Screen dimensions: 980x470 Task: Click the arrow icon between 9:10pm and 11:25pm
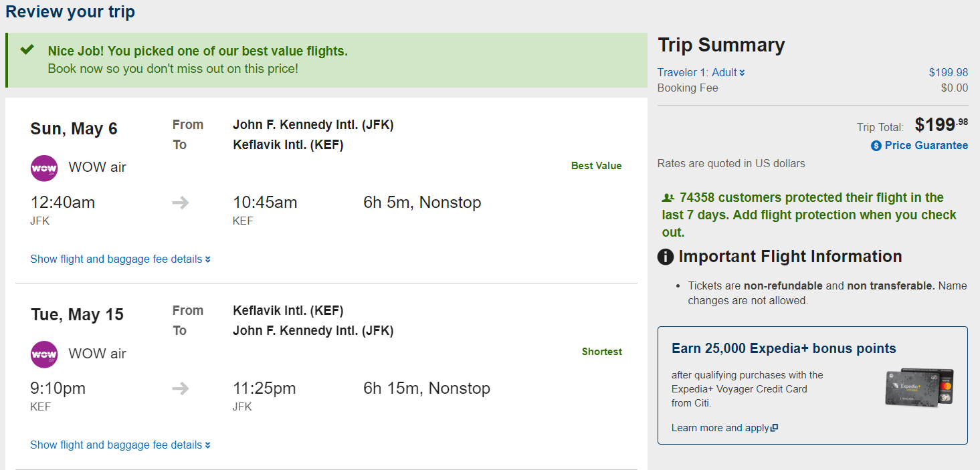(181, 388)
